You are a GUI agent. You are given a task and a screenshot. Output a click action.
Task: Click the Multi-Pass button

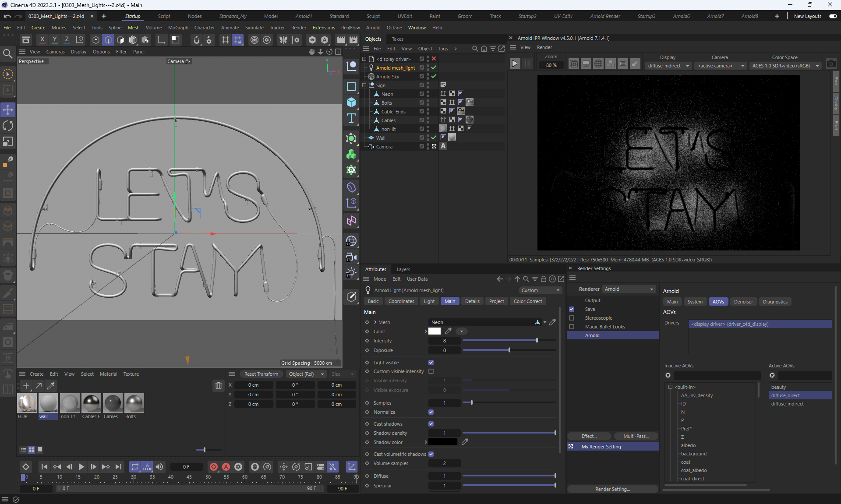point(636,436)
